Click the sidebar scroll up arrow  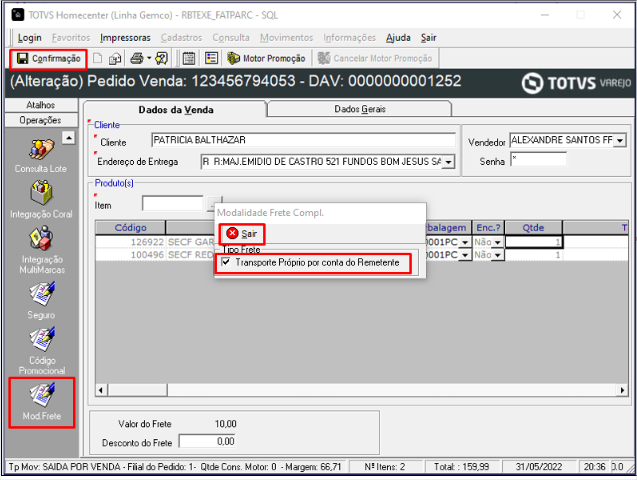point(69,138)
